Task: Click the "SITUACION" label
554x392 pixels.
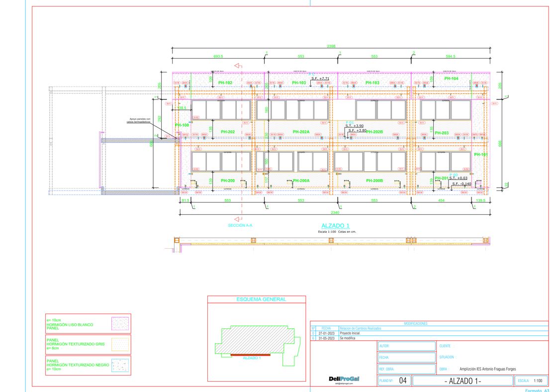Action: (447, 357)
